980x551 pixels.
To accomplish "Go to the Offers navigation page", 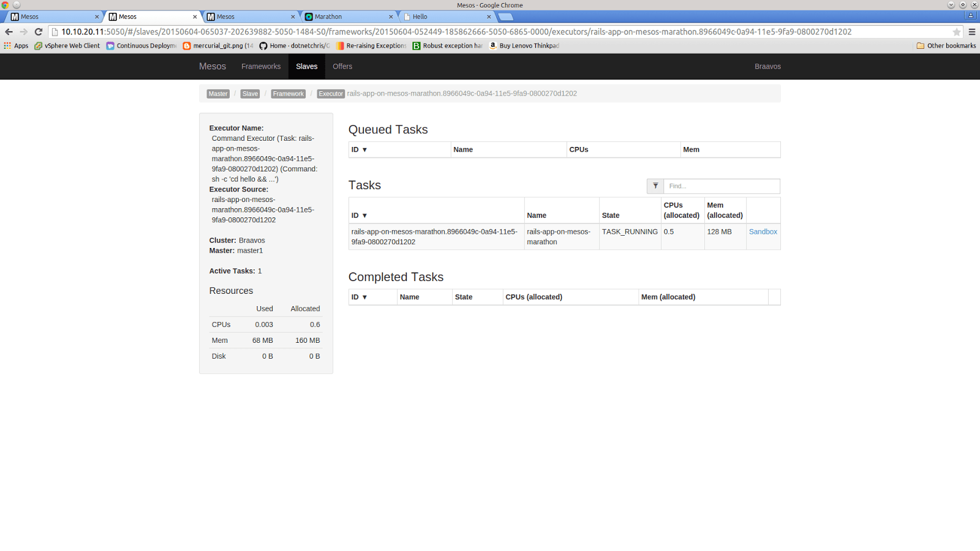I will pyautogui.click(x=342, y=67).
